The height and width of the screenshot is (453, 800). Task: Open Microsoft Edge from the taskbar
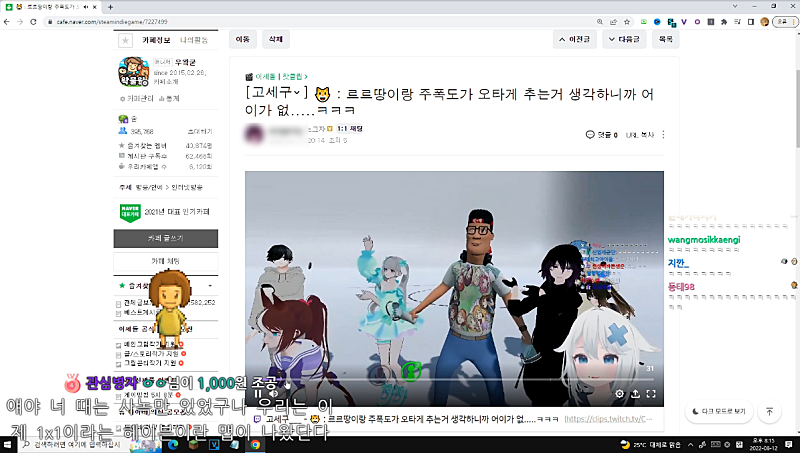point(173,445)
